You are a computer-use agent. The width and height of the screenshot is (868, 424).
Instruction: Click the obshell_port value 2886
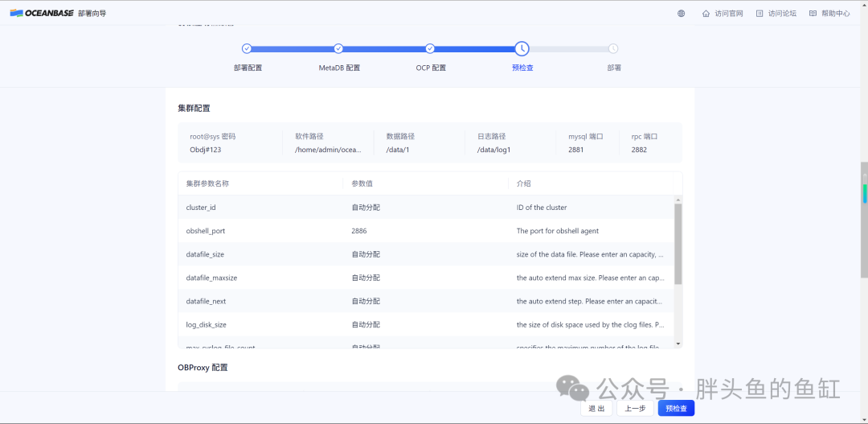(358, 231)
